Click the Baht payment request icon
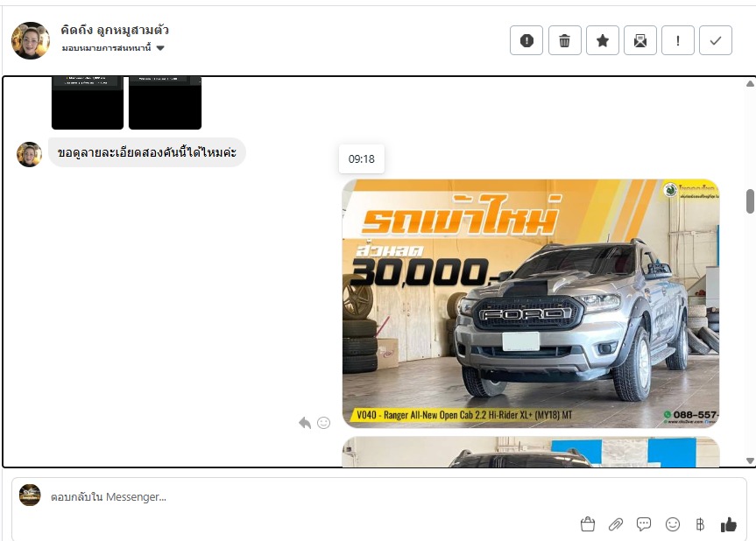This screenshot has height=541, width=756. 700,524
